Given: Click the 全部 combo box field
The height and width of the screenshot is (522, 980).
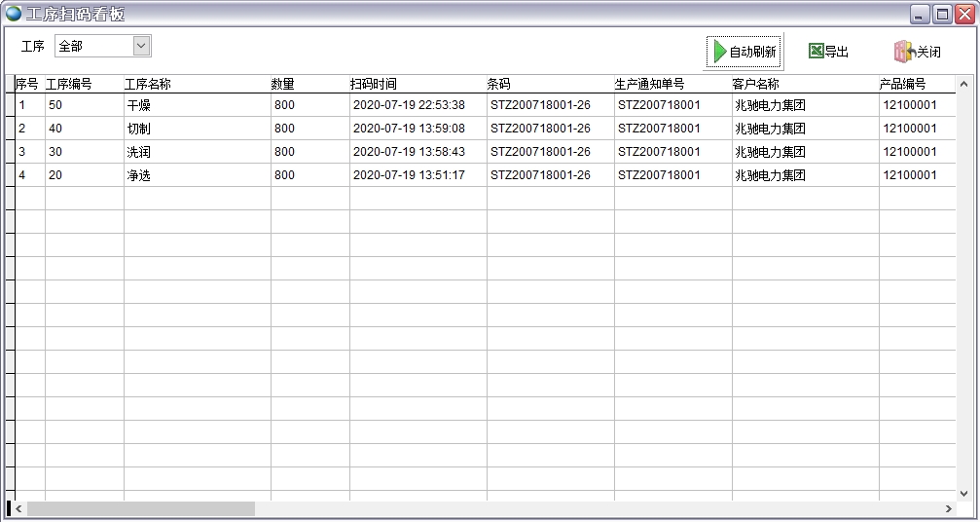Looking at the screenshot, I should (92, 46).
